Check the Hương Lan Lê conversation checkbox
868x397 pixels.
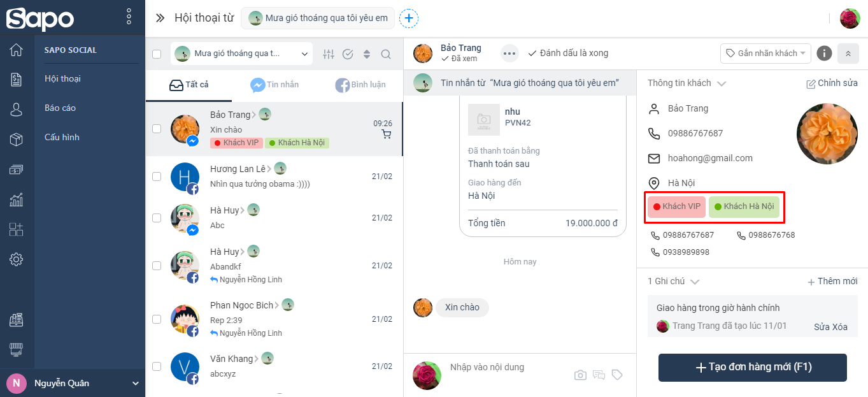pos(157,177)
